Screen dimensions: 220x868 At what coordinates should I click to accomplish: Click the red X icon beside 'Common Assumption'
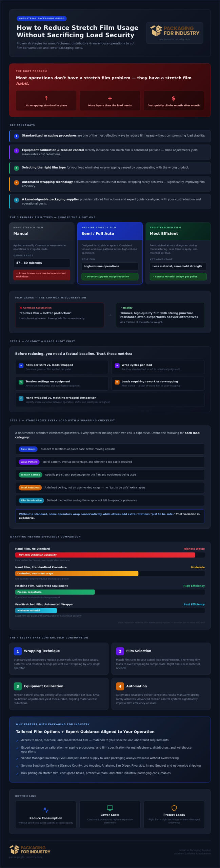tap(21, 308)
